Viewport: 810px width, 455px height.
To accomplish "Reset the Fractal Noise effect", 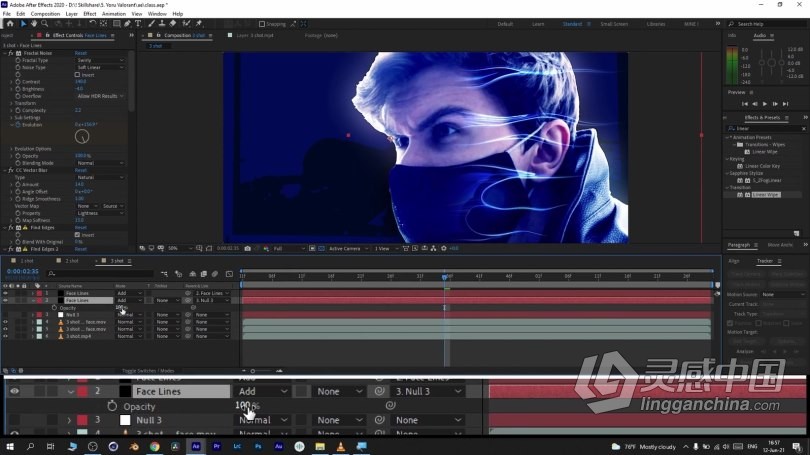I will click(81, 53).
